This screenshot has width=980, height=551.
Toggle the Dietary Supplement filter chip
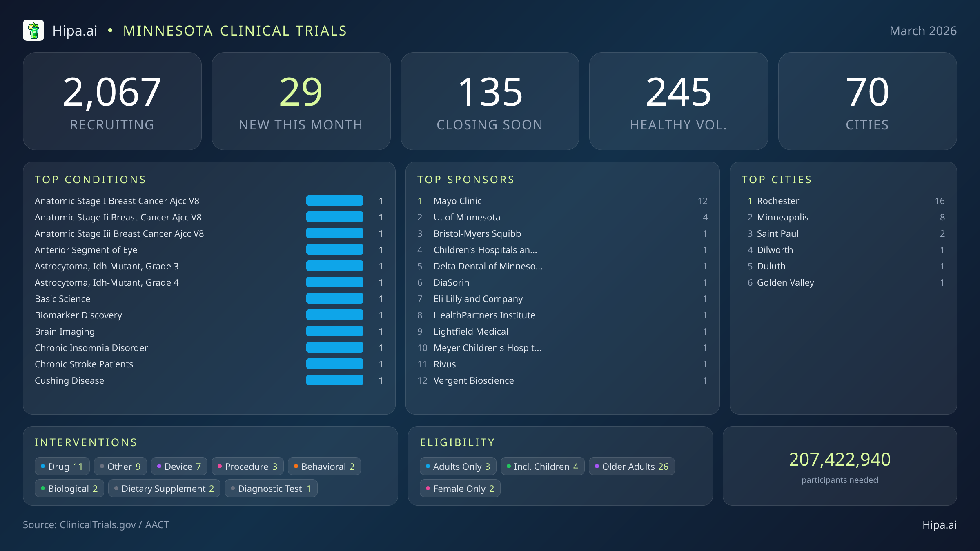click(x=164, y=488)
